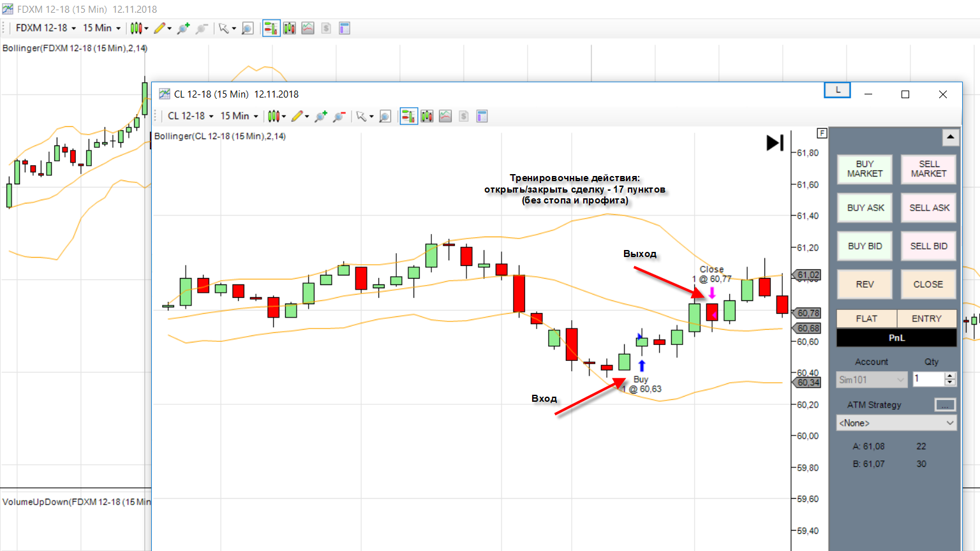The height and width of the screenshot is (551, 980).
Task: Open the cursor type dropdown arrow in CL window
Action: pos(371,117)
